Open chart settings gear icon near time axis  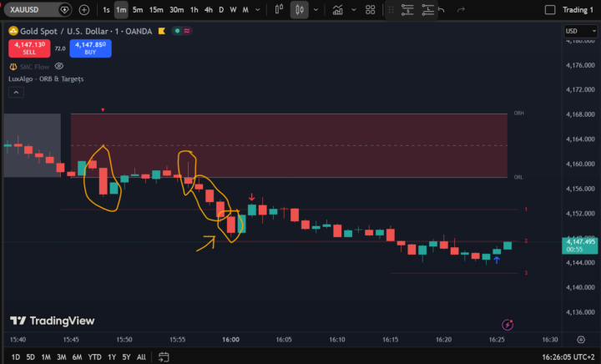[x=581, y=340]
